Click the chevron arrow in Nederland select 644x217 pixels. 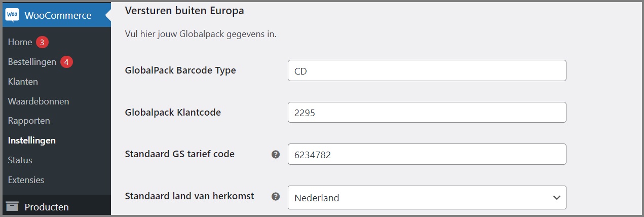click(x=556, y=197)
